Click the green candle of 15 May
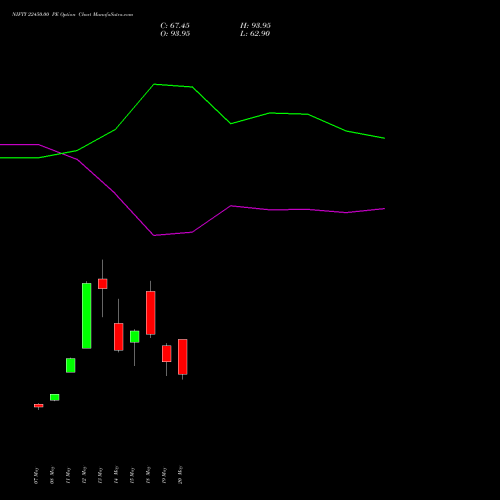This screenshot has width=500, height=500. tap(135, 337)
